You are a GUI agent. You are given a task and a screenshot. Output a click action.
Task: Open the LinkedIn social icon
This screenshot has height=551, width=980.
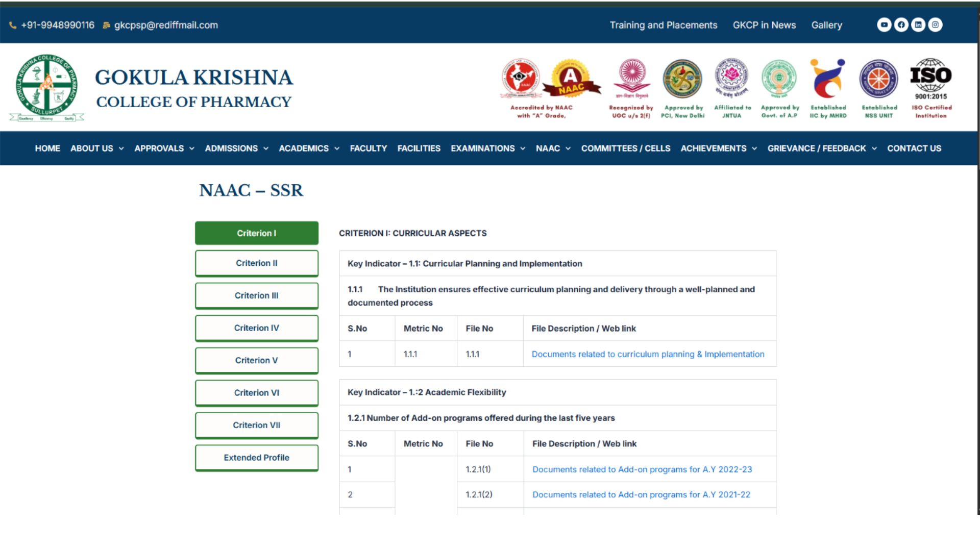tap(918, 24)
